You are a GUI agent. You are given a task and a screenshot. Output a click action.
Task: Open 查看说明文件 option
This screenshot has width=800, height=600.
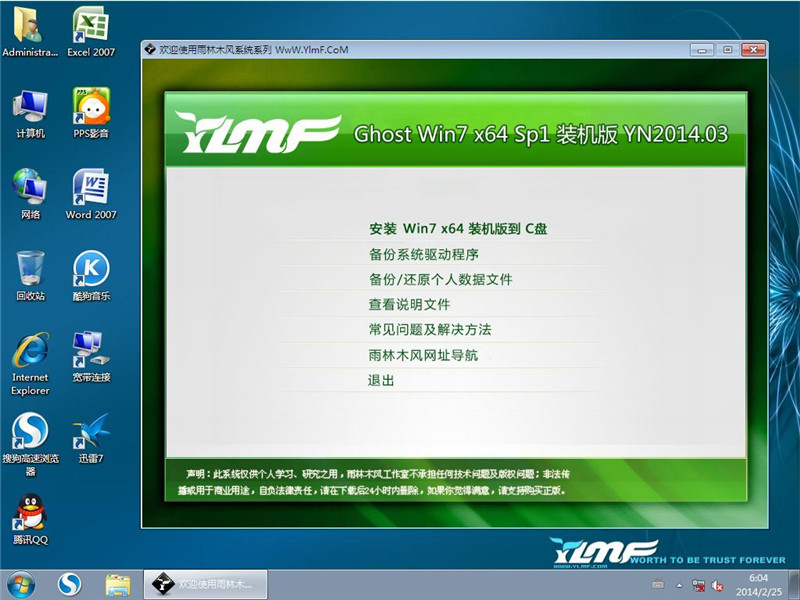tap(409, 305)
